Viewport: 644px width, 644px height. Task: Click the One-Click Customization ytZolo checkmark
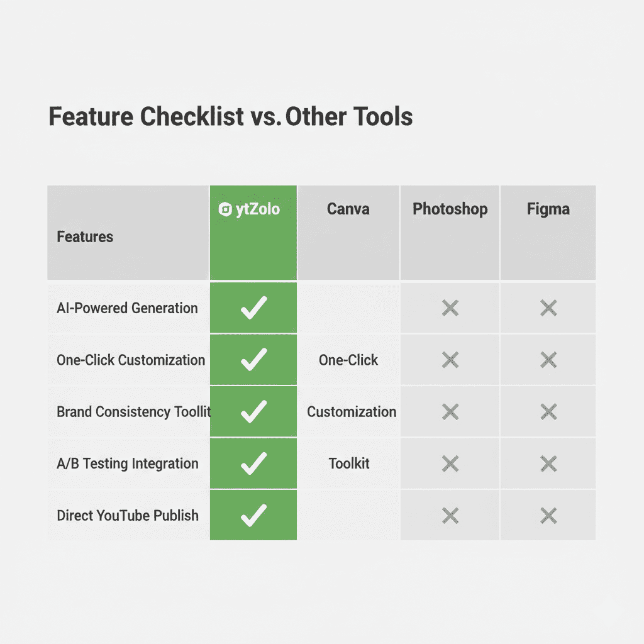point(253,360)
